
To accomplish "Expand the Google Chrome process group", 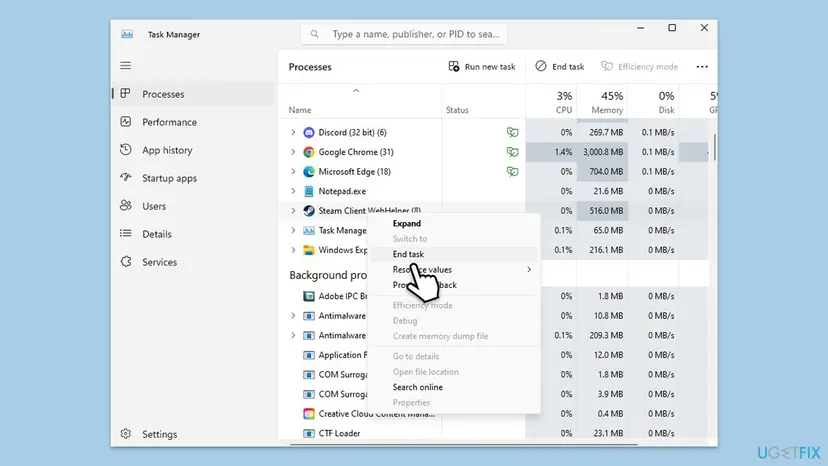I will point(293,152).
